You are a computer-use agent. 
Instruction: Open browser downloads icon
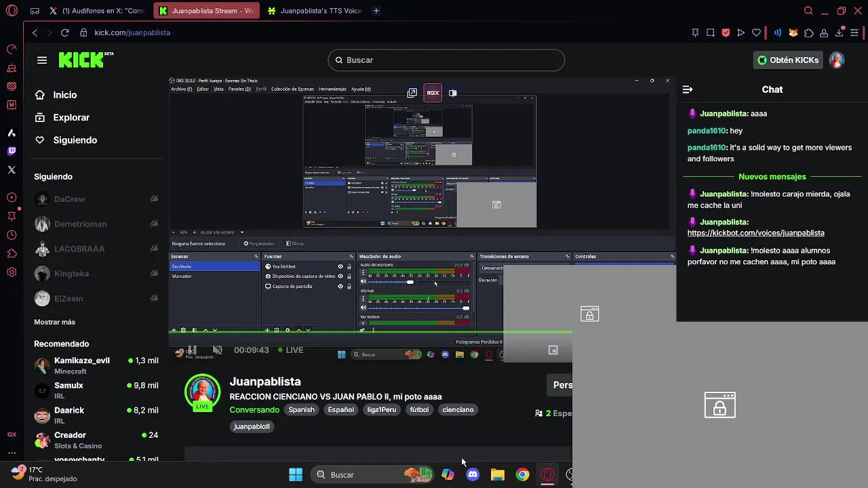840,33
